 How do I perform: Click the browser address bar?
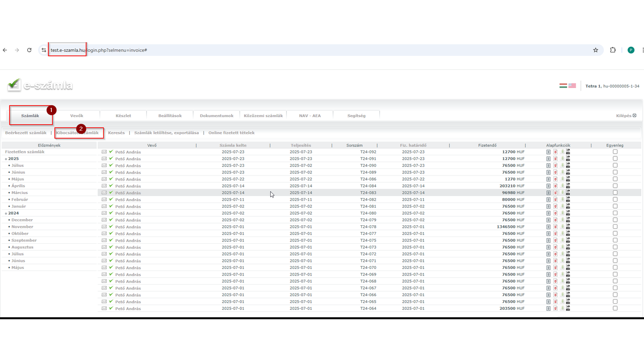(320, 50)
